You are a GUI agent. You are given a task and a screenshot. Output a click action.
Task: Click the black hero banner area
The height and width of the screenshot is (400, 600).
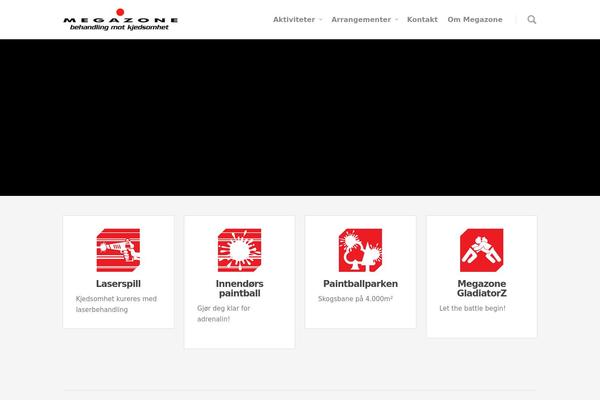coord(300,118)
